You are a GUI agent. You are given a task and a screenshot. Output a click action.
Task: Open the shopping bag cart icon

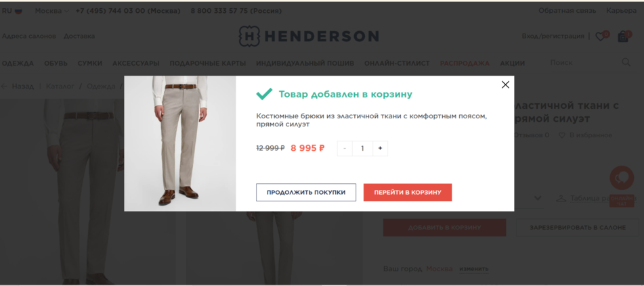tap(623, 37)
